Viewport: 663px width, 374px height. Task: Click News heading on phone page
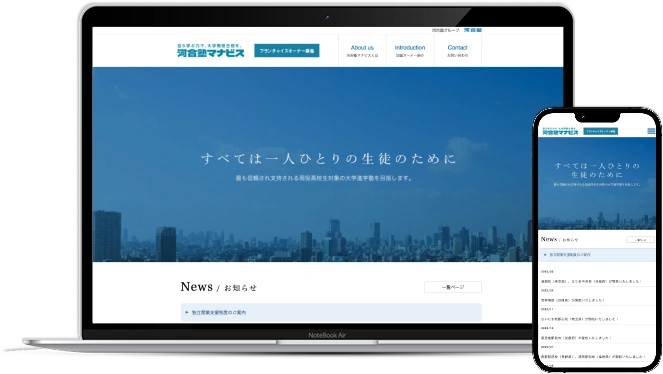click(x=559, y=239)
